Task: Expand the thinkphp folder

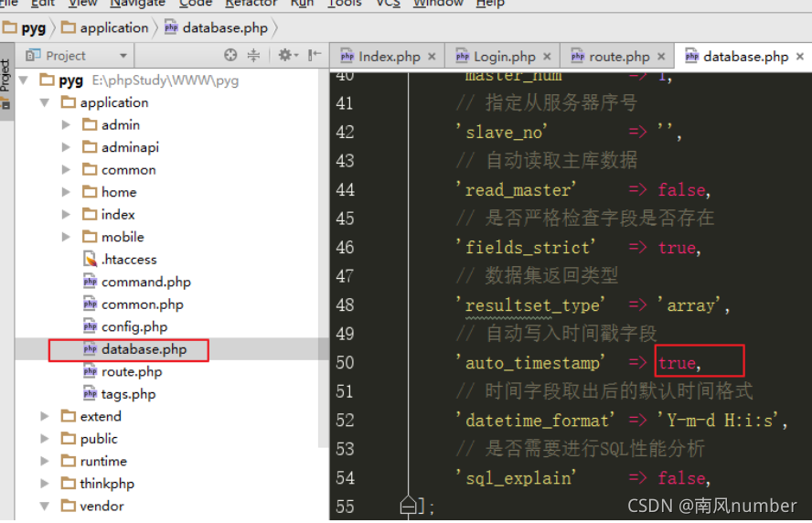Action: [x=45, y=483]
